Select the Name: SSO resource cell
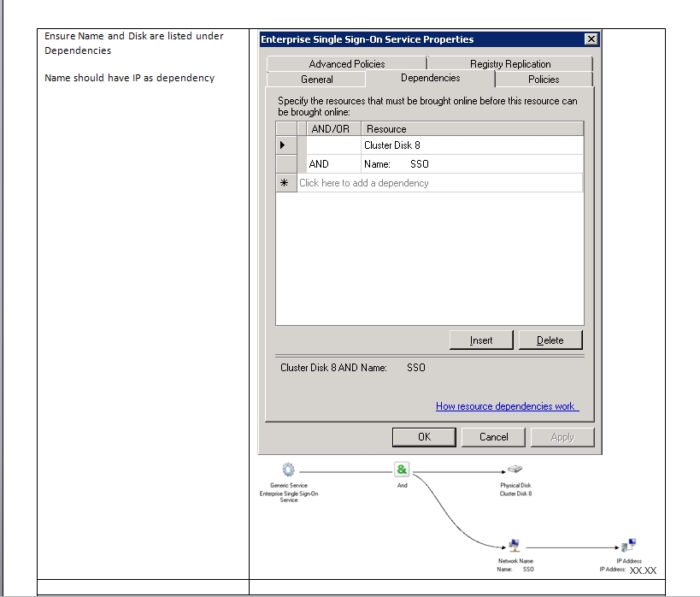This screenshot has height=597, width=700. pyautogui.click(x=472, y=164)
